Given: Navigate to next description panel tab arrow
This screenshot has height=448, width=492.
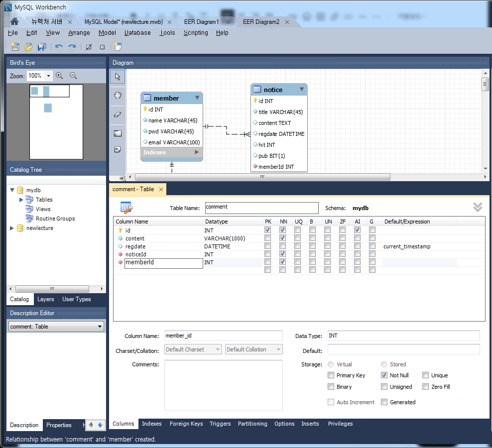Looking at the screenshot, I should [x=101, y=425].
